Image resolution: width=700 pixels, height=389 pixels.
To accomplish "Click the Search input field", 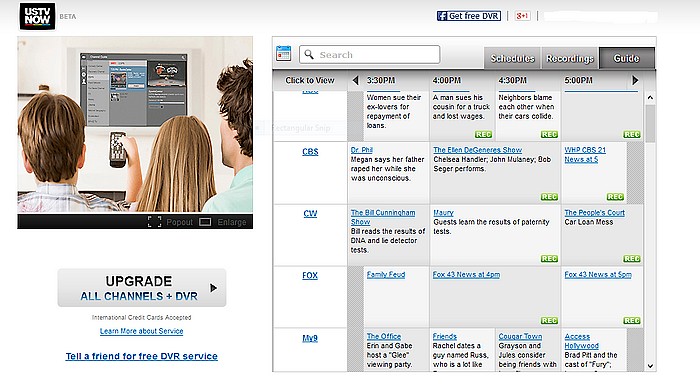I will [370, 54].
